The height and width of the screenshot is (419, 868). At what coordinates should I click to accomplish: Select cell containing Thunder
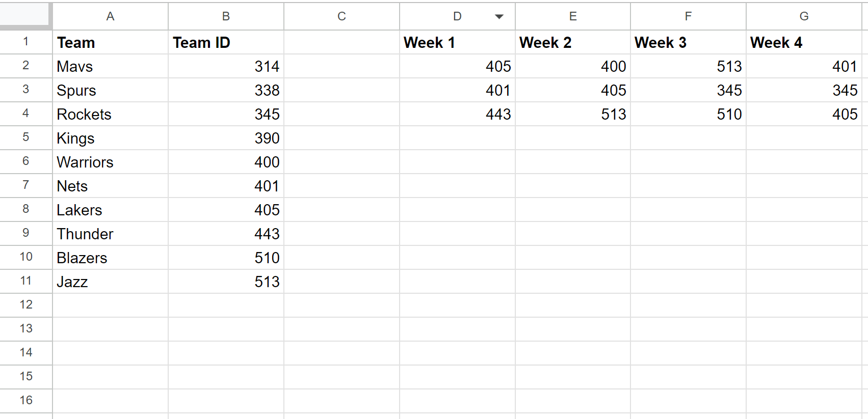click(110, 234)
